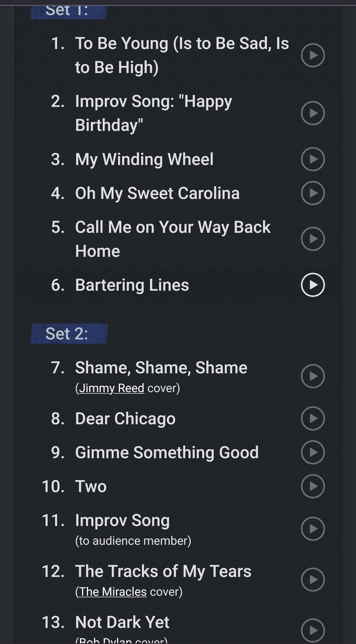Tap the "Bartering Lines" song title
Screen dimensions: 356x644
[x=132, y=285]
